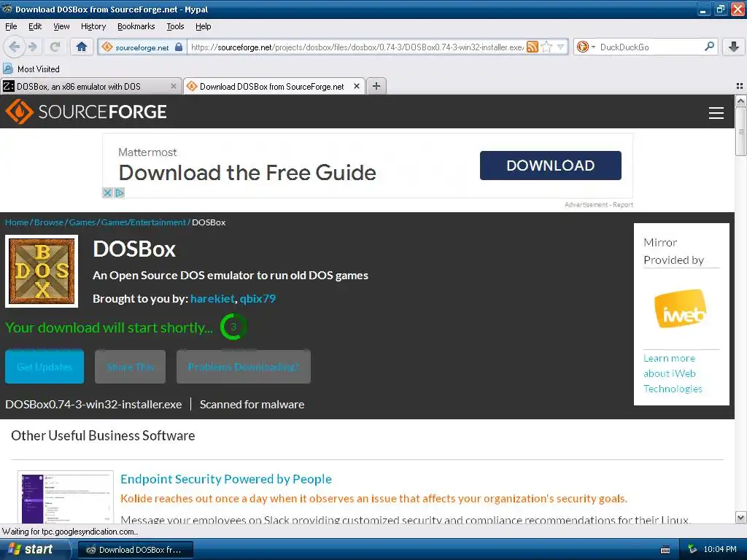
Task: Open the DuckDuckGo search engine selector
Action: [586, 47]
